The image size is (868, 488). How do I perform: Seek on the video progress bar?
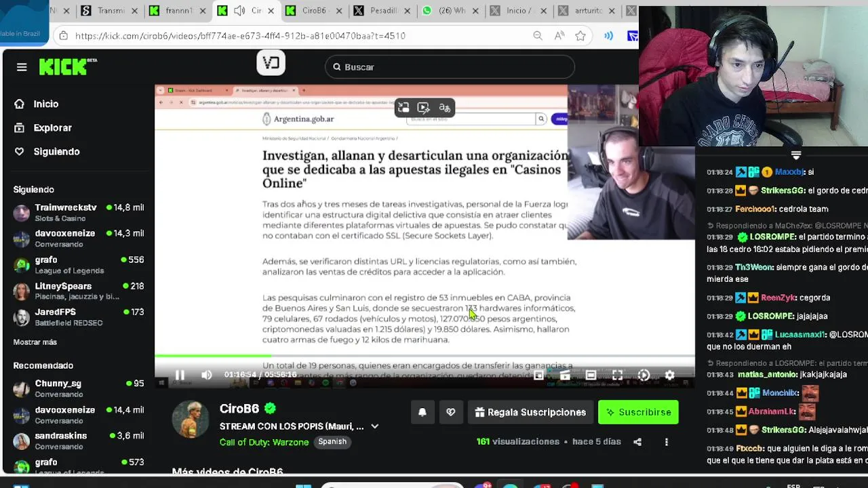(x=425, y=355)
